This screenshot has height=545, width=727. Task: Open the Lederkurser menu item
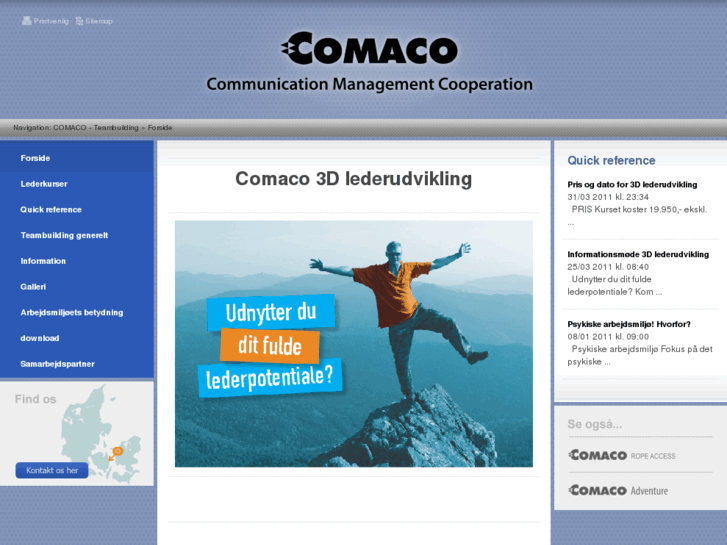(44, 184)
